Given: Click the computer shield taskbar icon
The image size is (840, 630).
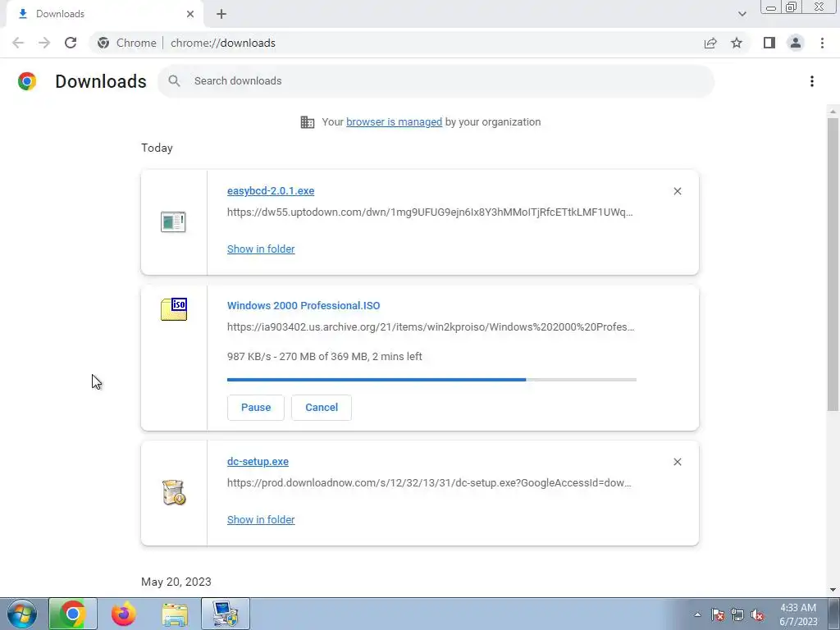Looking at the screenshot, I should (x=225, y=614).
